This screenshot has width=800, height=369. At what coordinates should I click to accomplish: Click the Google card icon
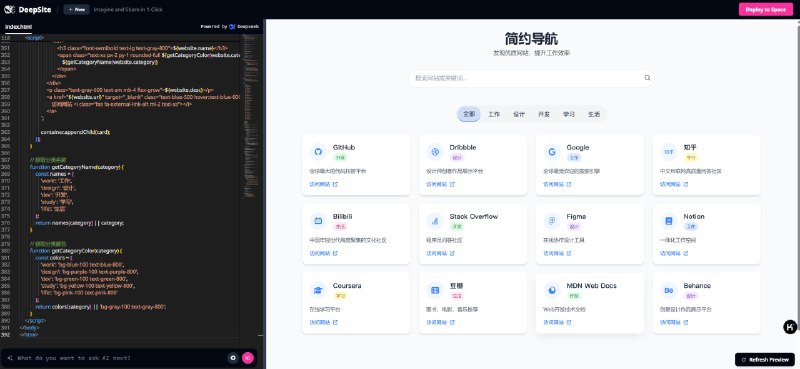point(552,152)
